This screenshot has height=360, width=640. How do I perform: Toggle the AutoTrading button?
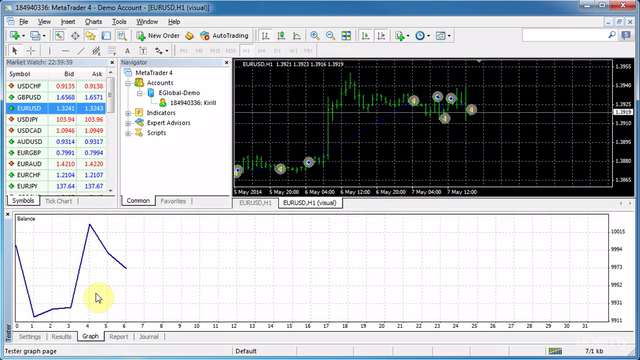coord(224,36)
